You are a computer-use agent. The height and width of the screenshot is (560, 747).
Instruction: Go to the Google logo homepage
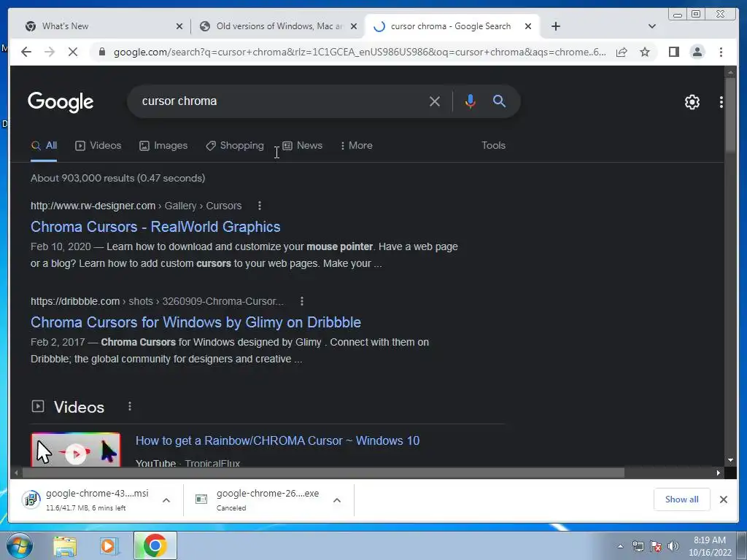[61, 101]
